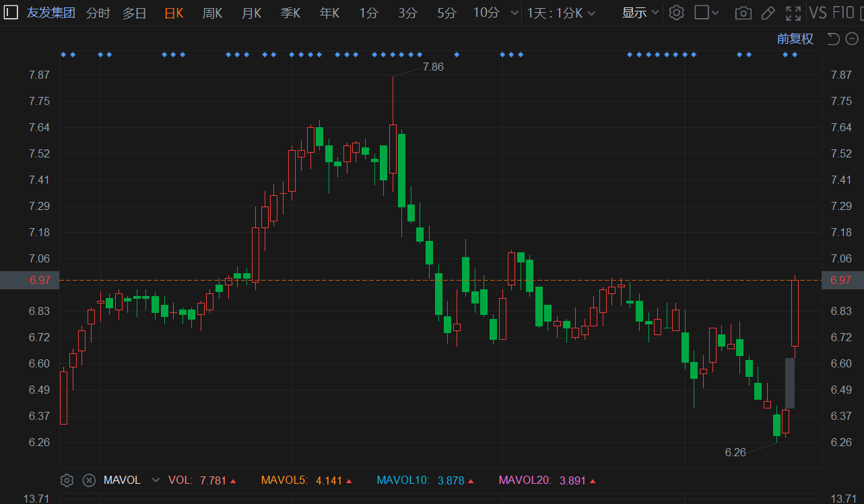Viewport: 864px width, 504px height.
Task: Enter fullscreen chart mode
Action: point(793,13)
